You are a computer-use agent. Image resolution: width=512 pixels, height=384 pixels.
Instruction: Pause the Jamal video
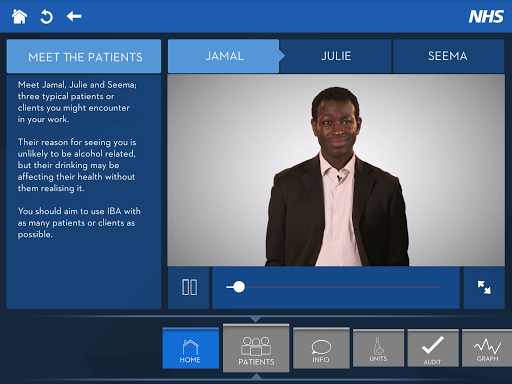[x=189, y=287]
